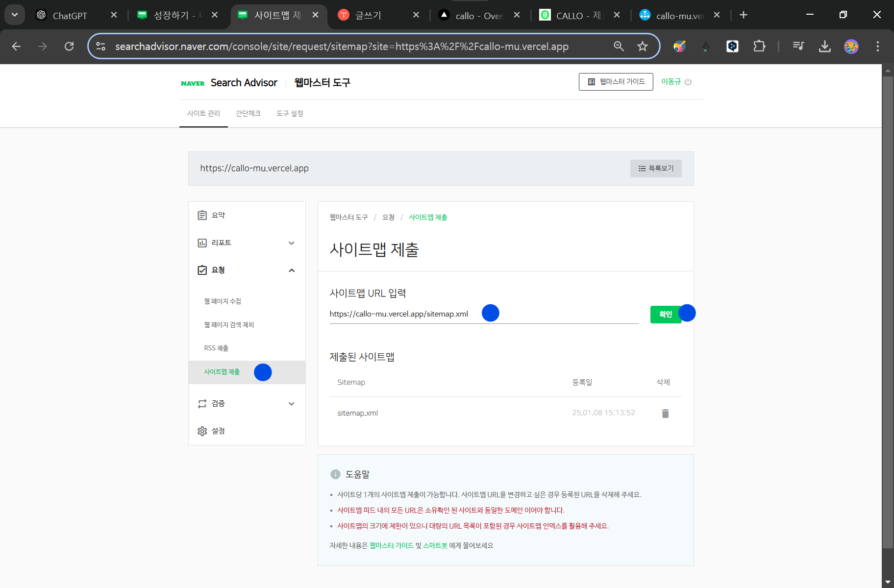Go forward to next page
The image size is (894, 588).
[x=43, y=46]
